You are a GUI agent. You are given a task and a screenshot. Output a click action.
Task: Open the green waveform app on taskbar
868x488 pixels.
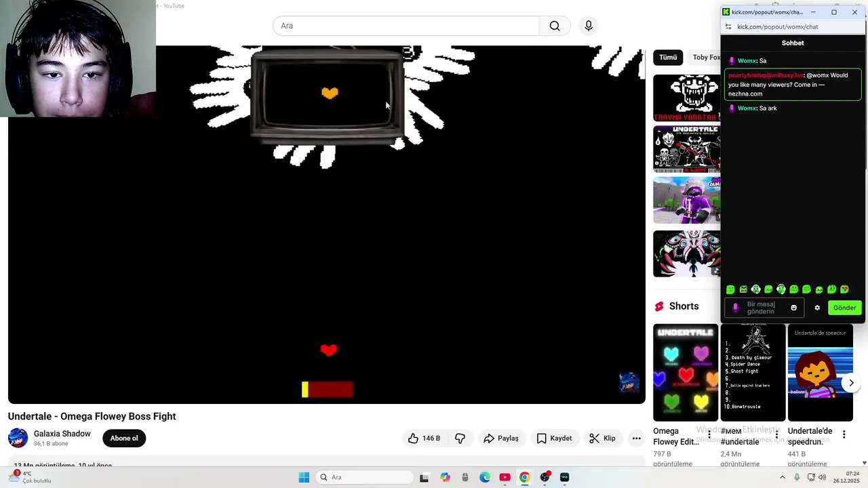pyautogui.click(x=564, y=477)
